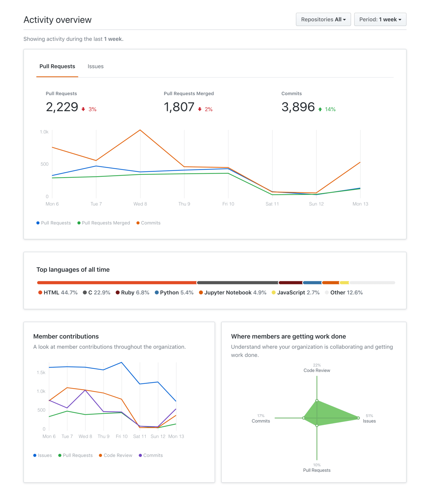Toggle the purple Commits series in Member contributions
The image size is (430, 504).
141,455
